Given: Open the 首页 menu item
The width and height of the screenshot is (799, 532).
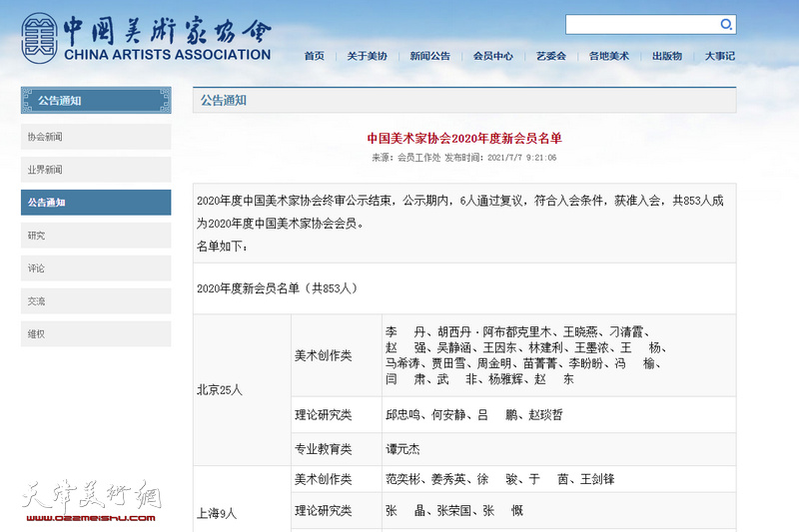Looking at the screenshot, I should pos(314,56).
